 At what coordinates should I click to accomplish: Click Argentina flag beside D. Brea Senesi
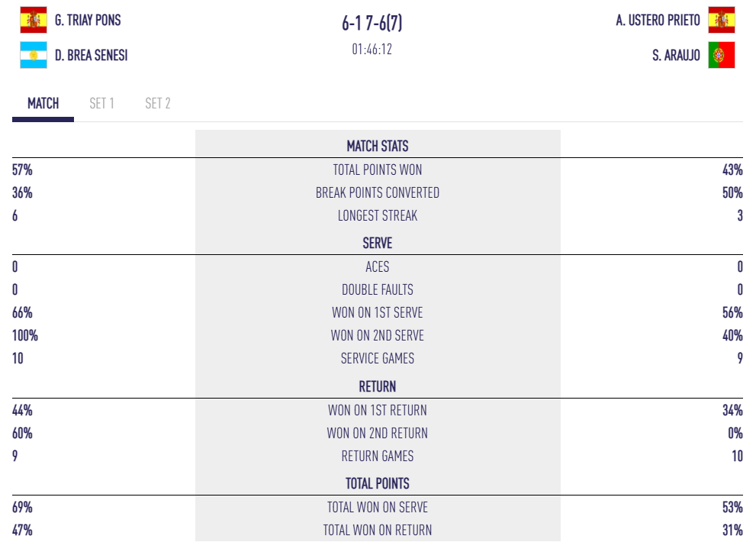pos(33,55)
